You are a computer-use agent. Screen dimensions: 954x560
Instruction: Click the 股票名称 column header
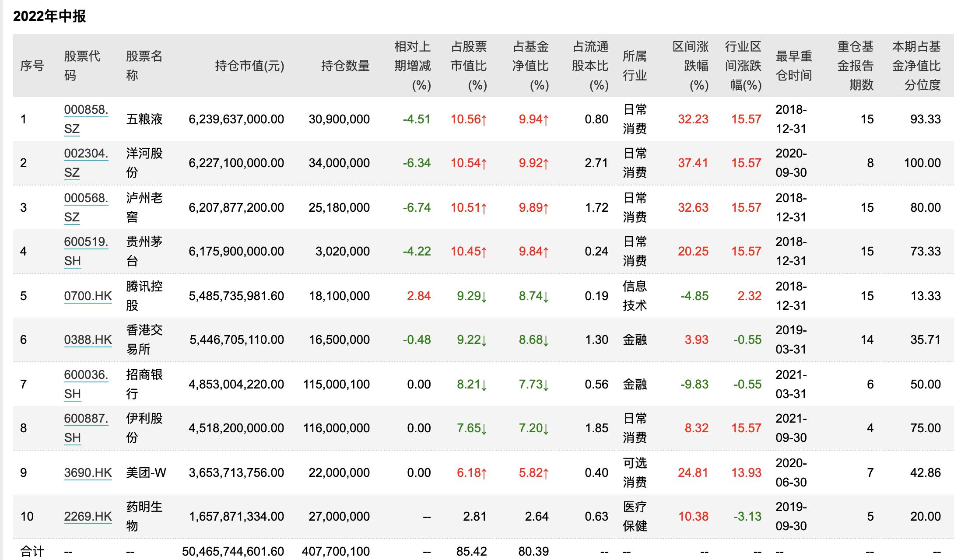point(144,66)
